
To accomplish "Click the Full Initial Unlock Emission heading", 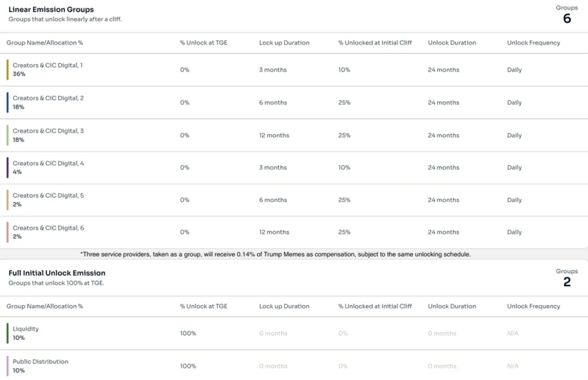I will click(57, 273).
